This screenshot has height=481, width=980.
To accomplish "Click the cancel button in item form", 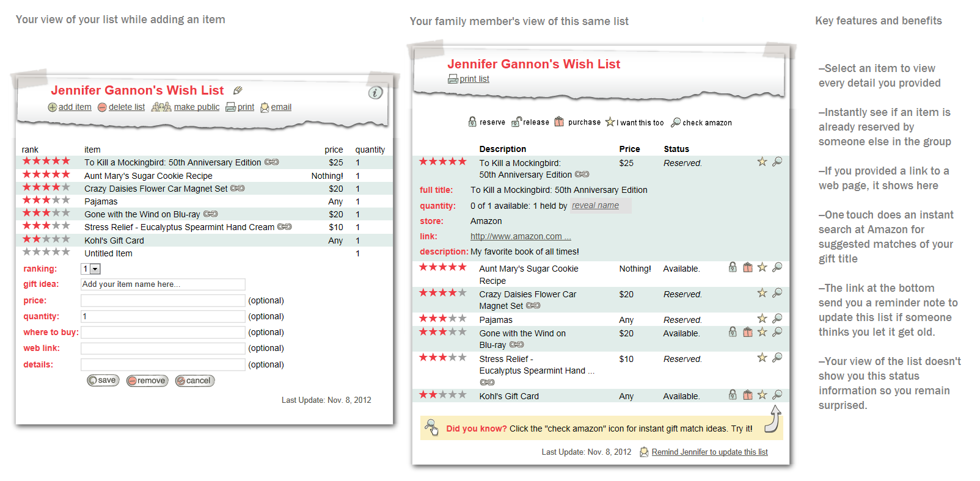I will point(195,381).
